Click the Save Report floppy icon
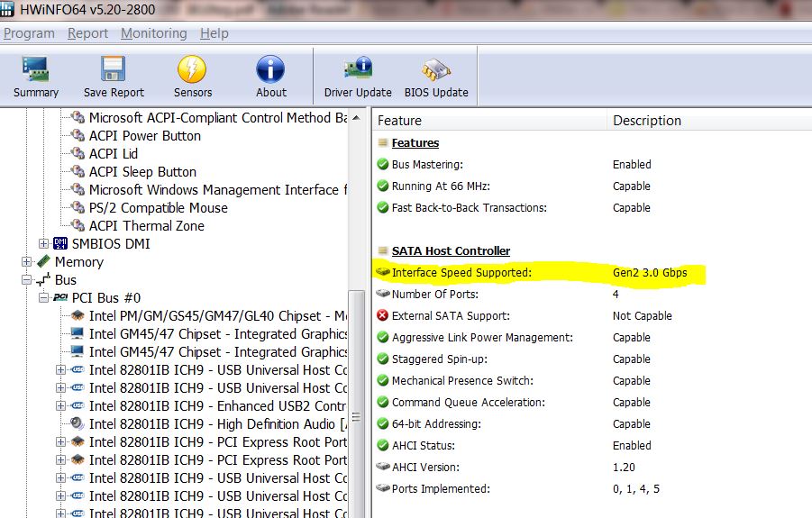 [x=113, y=69]
